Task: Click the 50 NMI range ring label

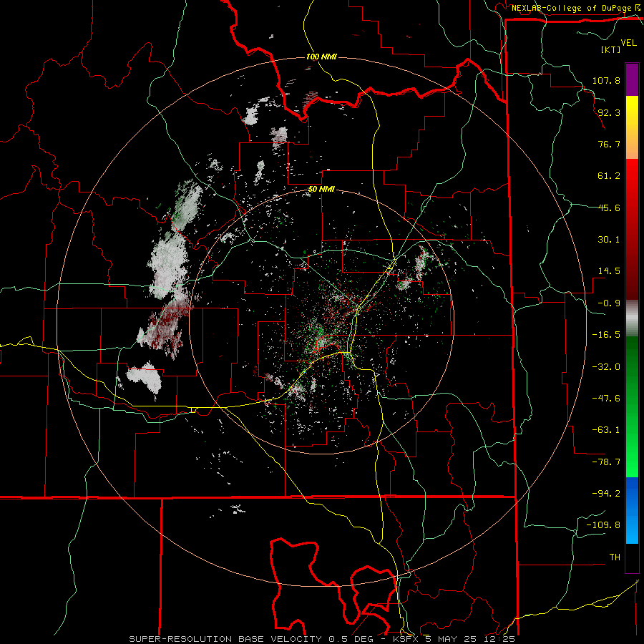Action: [321, 190]
